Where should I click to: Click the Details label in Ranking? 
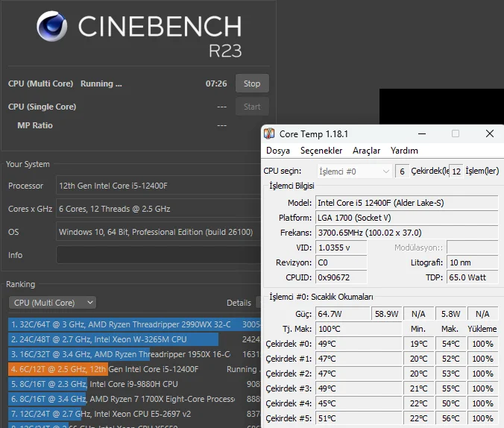point(239,303)
